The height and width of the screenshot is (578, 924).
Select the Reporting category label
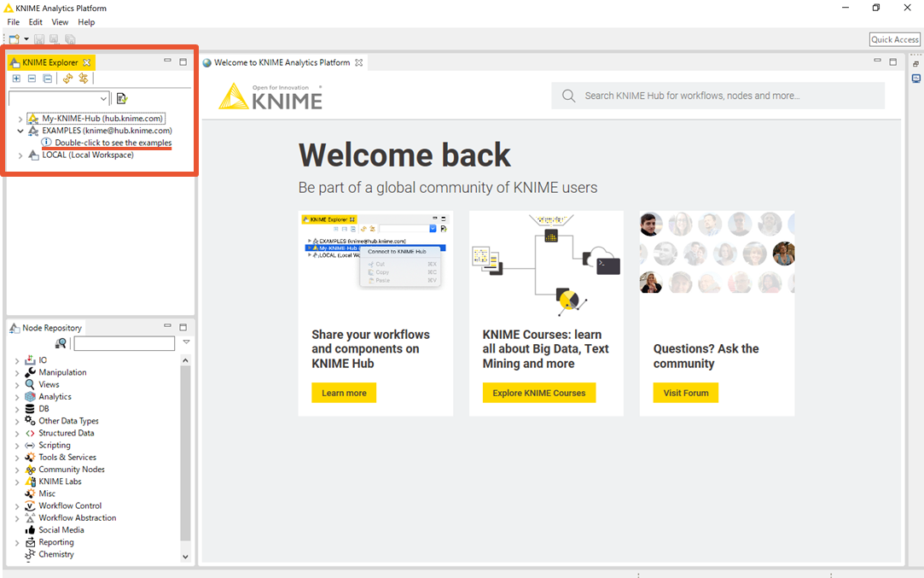[x=56, y=542]
